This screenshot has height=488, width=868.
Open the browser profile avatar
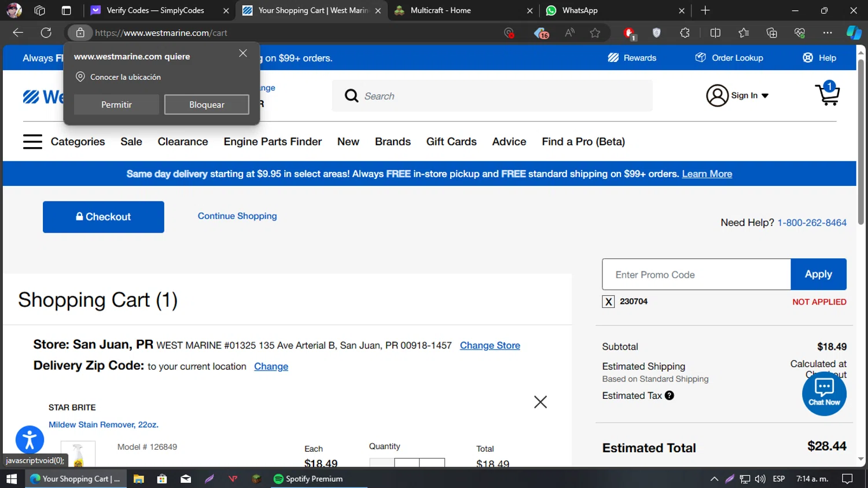point(14,10)
